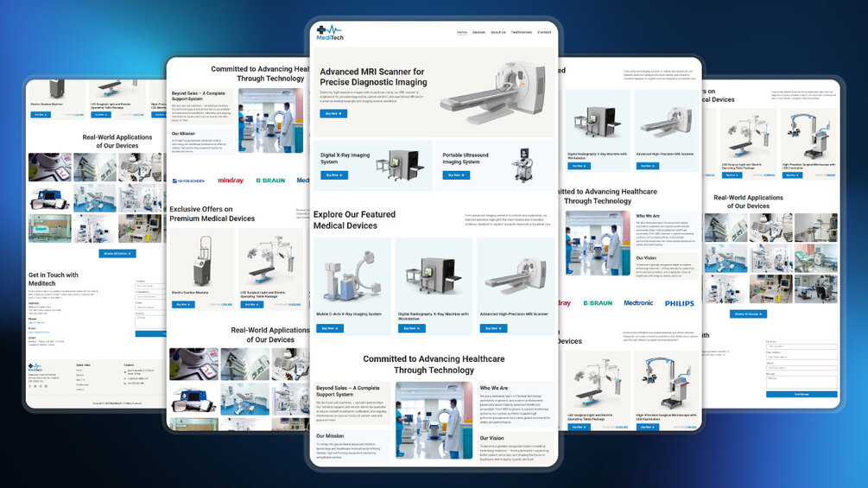The height and width of the screenshot is (488, 868).
Task: Click the Nihon Kohden brand logo
Action: (x=188, y=181)
